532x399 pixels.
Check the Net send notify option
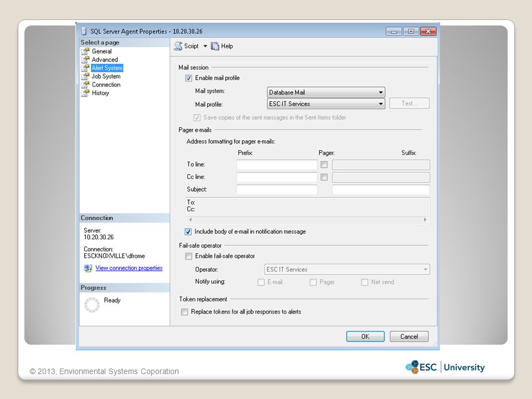coord(365,282)
